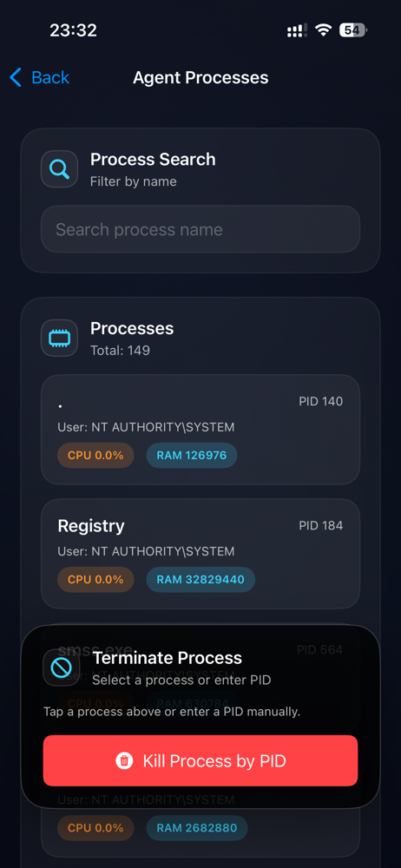Screen dimensions: 401x868
Task: Tap the magnifier icon beside Process Search
Action: tap(59, 169)
